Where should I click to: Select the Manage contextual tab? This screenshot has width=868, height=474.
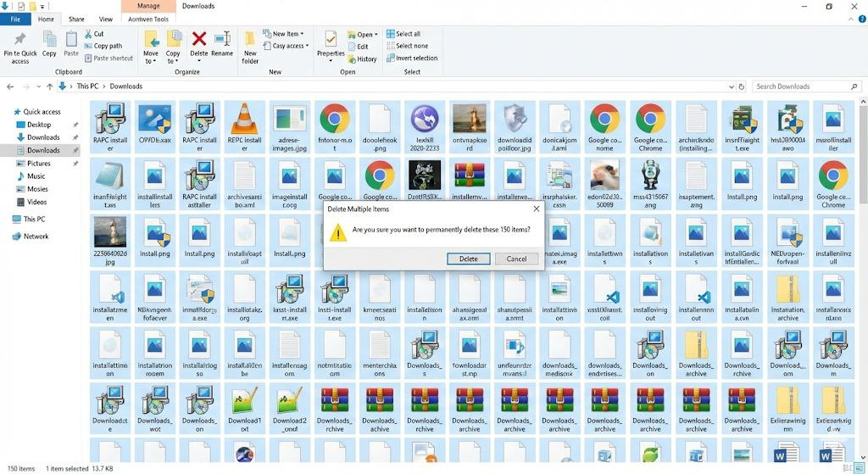[148, 6]
